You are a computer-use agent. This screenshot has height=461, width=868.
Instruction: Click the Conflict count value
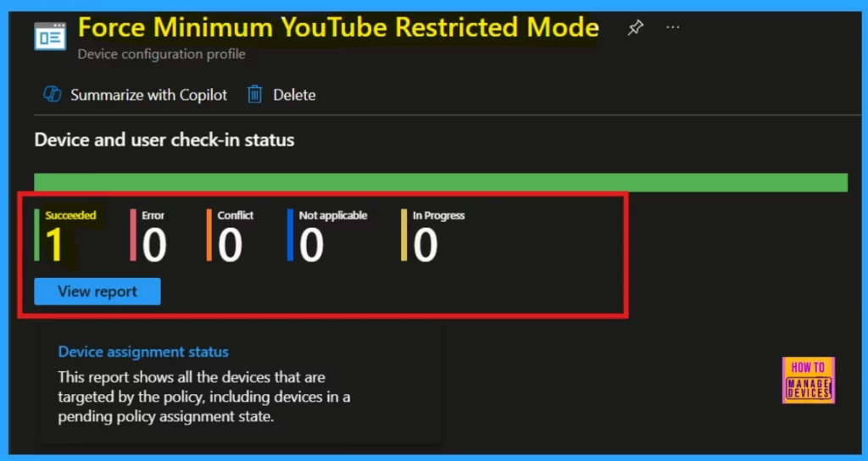(x=230, y=245)
